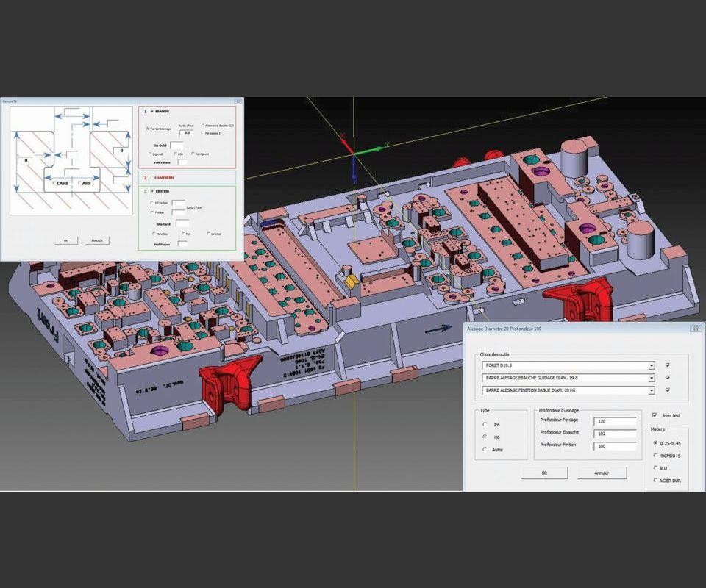Image resolution: width=706 pixels, height=588 pixels.
Task: Click the Dia Outil field in FINITION section
Action: pyautogui.click(x=182, y=223)
